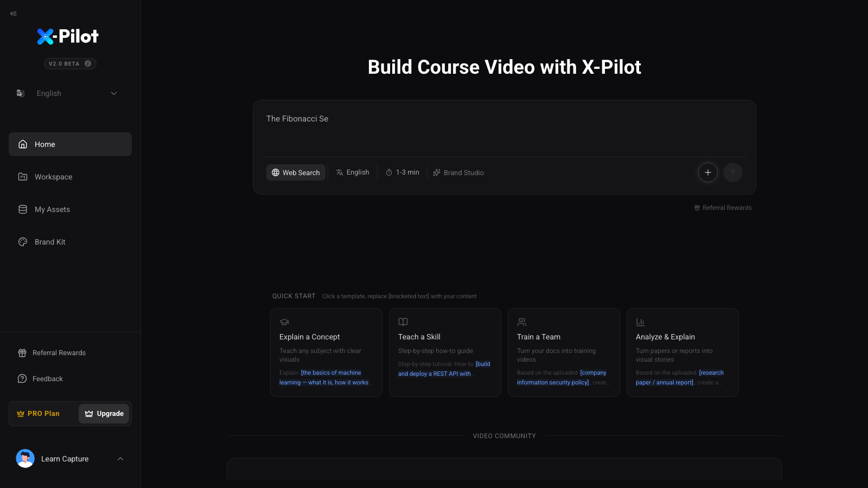Click the bar chart icon on Analyze & Explain

(641, 322)
